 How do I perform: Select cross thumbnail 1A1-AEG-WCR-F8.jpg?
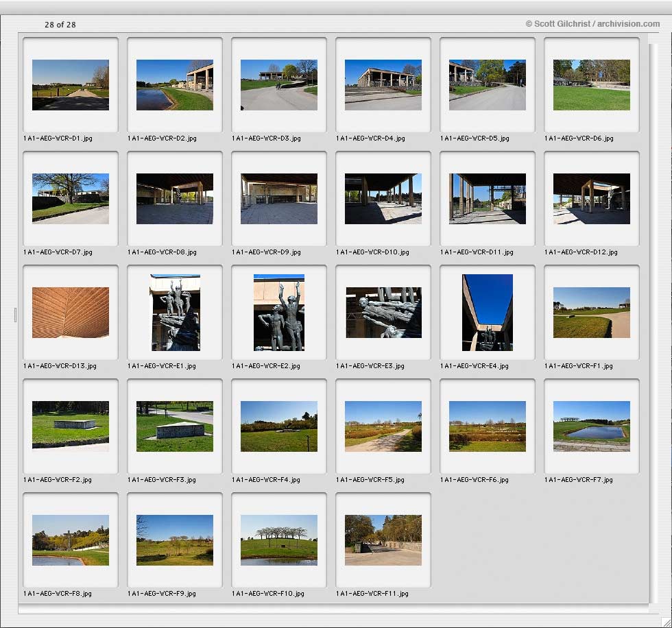click(x=70, y=540)
